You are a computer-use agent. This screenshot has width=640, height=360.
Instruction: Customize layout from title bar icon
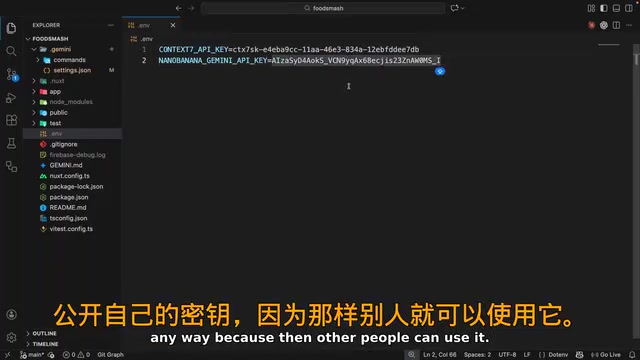(591, 8)
